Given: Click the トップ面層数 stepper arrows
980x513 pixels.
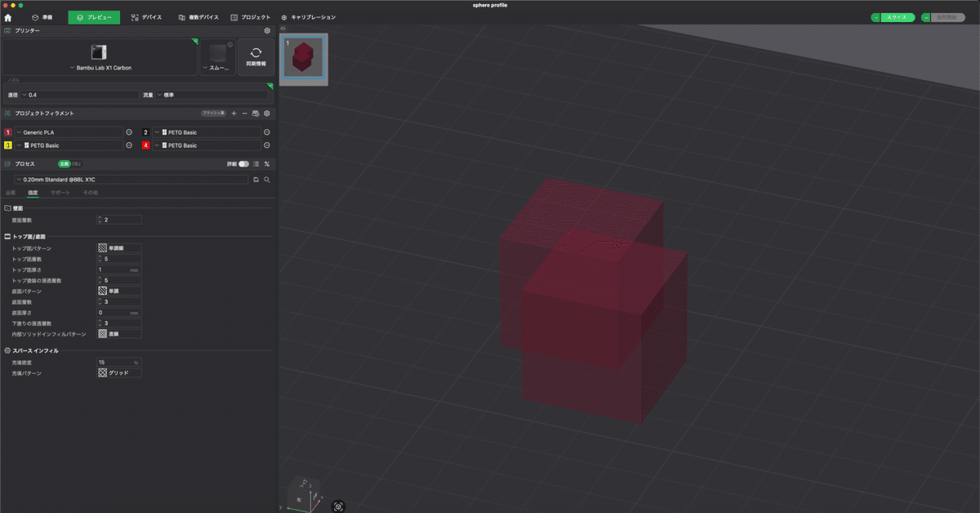Looking at the screenshot, I should pyautogui.click(x=100, y=259).
